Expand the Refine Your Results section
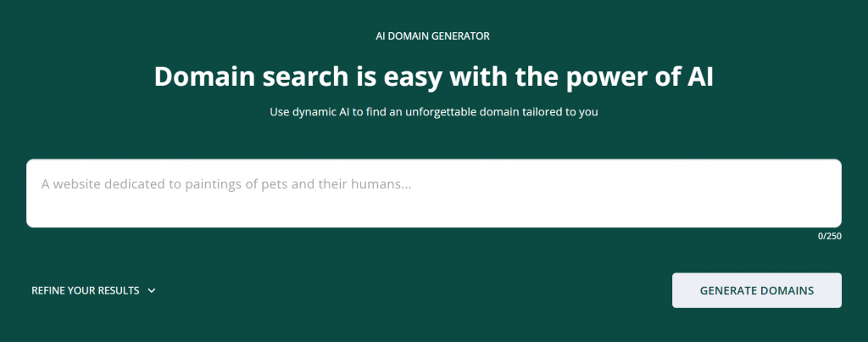 coord(93,290)
